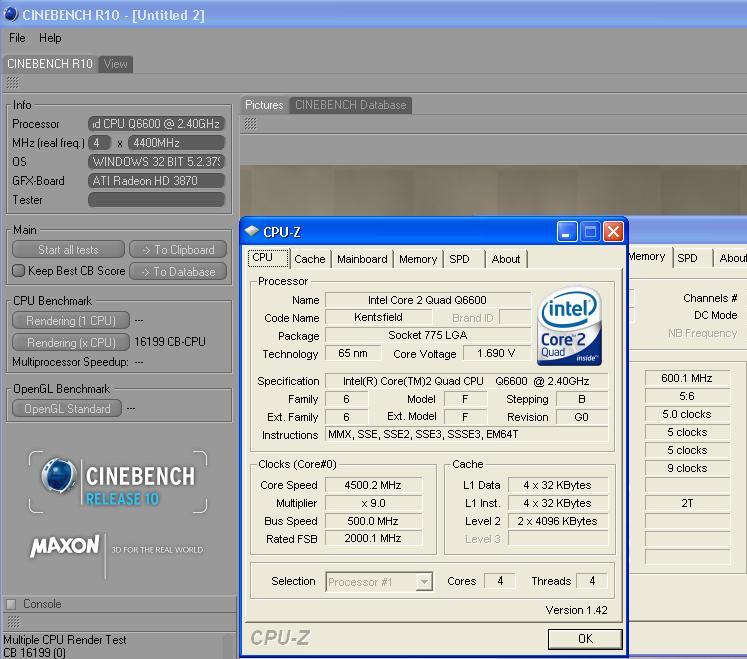Click the GFX-Board field ATI Radeon HD 3870
The height and width of the screenshot is (659, 747).
(x=156, y=181)
